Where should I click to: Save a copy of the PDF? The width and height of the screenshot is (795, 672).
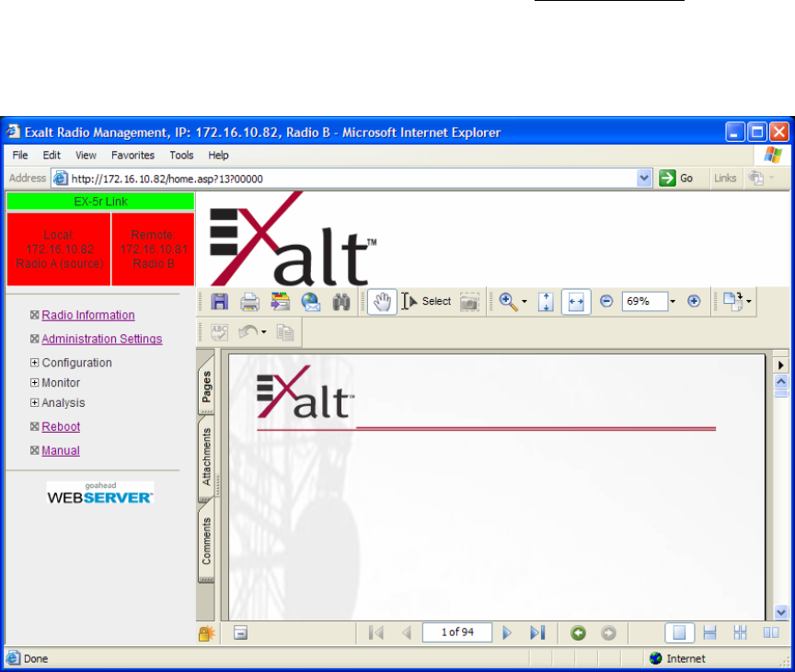click(219, 302)
